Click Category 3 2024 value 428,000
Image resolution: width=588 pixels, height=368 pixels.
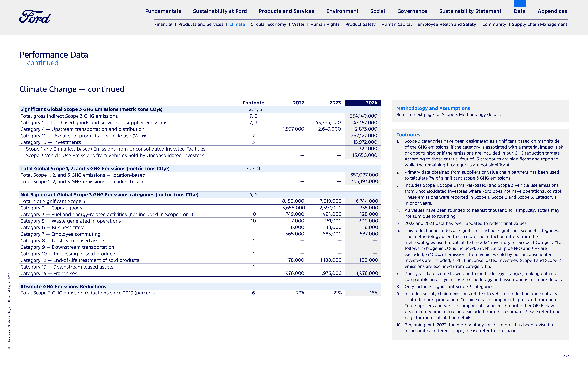pos(369,214)
